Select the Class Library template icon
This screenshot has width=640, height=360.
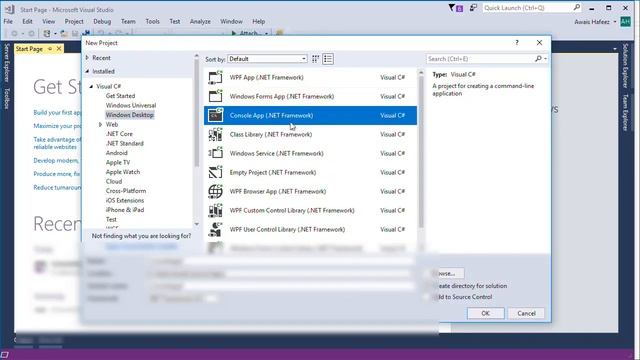pyautogui.click(x=215, y=134)
